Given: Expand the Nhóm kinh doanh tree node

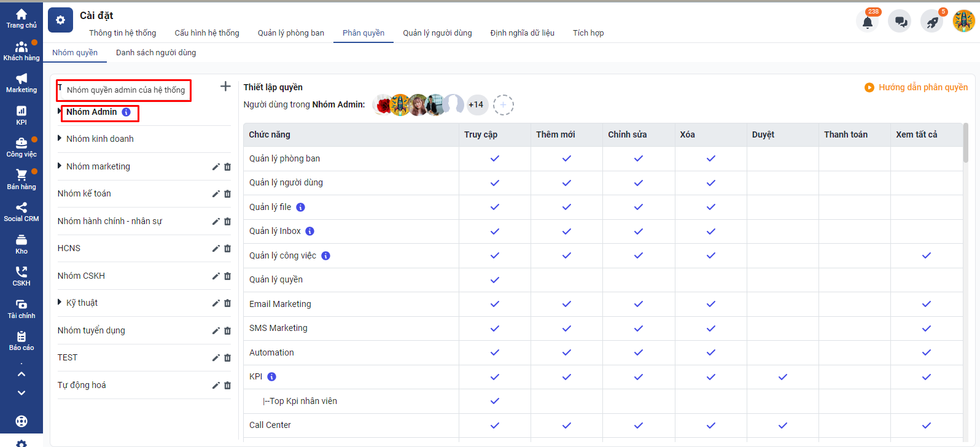Looking at the screenshot, I should click(x=60, y=138).
